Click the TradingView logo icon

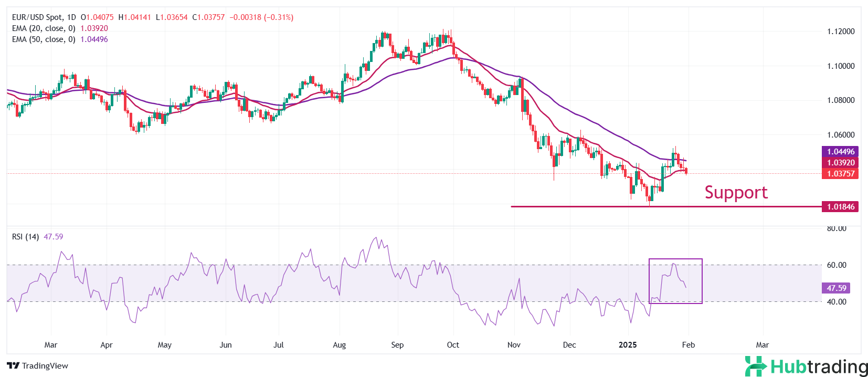pyautogui.click(x=13, y=366)
